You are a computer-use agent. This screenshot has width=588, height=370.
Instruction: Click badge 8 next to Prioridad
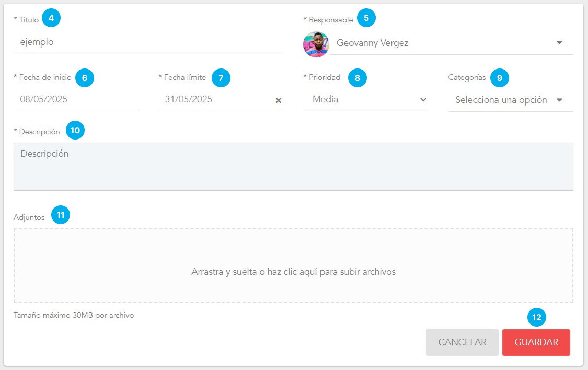(x=358, y=78)
